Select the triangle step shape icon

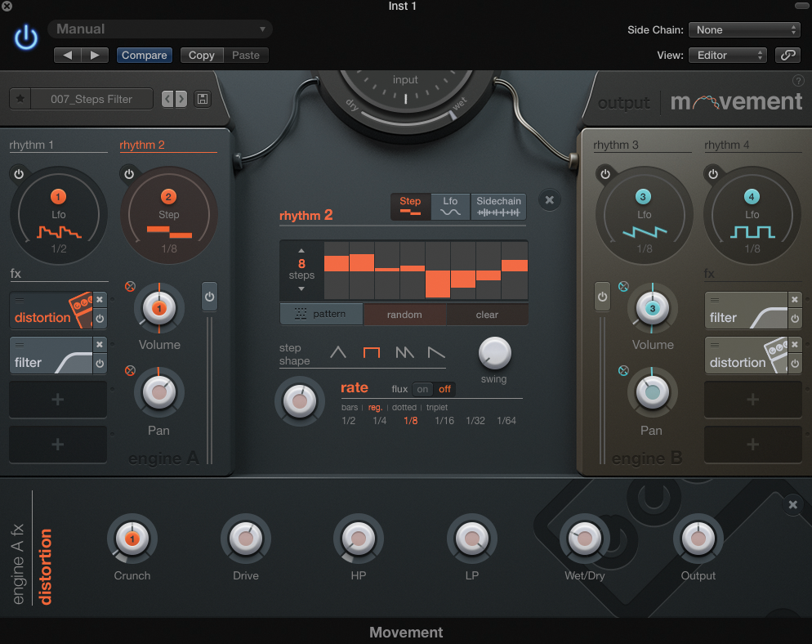pyautogui.click(x=338, y=353)
